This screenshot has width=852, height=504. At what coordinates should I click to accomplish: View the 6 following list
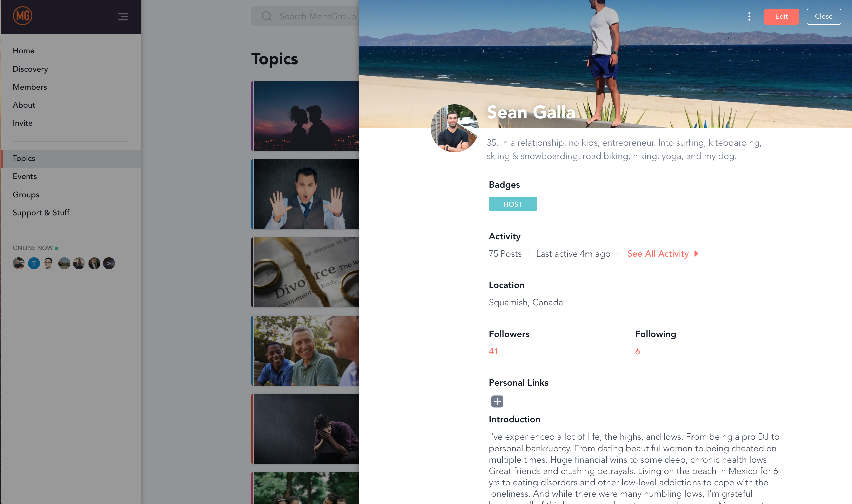637,351
